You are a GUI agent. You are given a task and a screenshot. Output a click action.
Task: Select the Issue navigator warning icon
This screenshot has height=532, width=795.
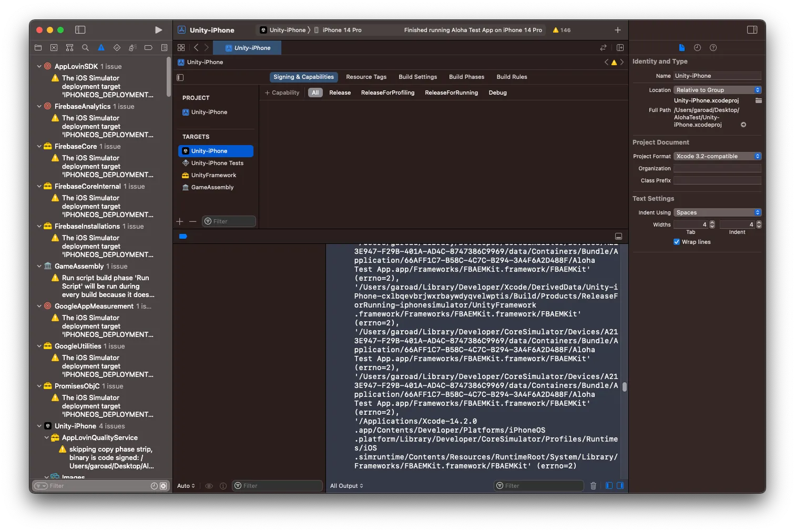[x=101, y=48]
